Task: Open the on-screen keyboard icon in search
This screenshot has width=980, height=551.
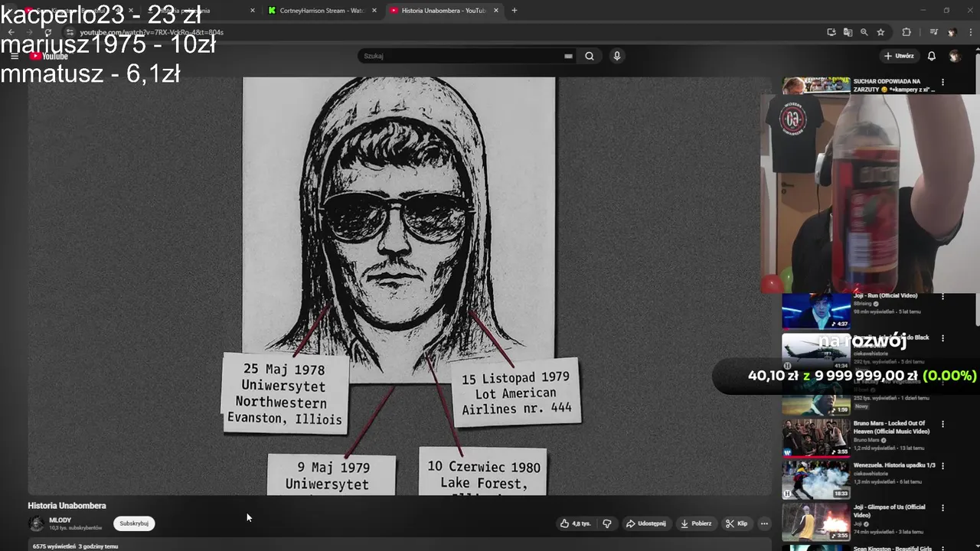Action: (x=568, y=56)
